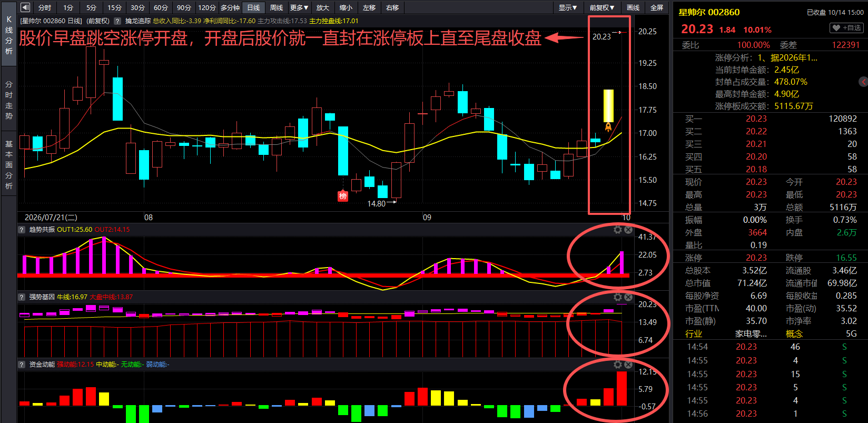Click the rocket signal icon under yellow candle
Screen dimensions: 868x423
tap(608, 127)
